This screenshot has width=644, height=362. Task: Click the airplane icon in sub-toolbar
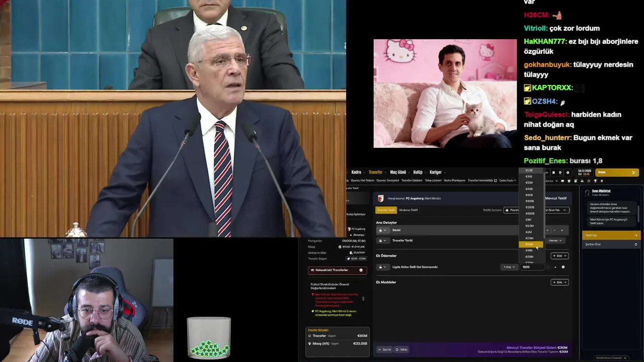602,181
